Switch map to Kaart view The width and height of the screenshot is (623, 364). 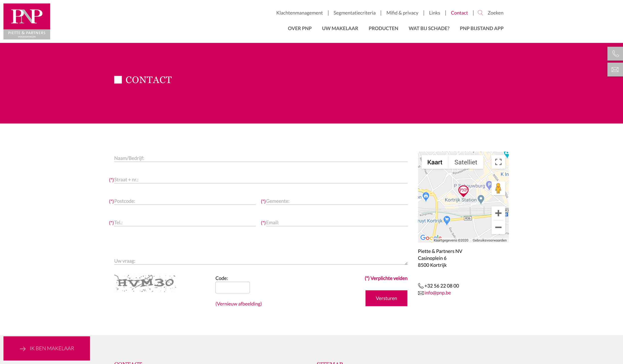[435, 162]
